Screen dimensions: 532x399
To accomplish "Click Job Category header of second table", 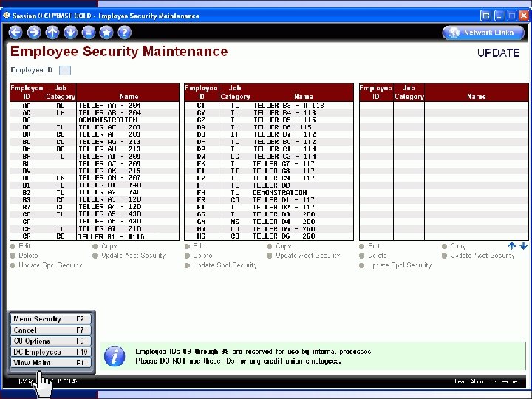I will [235, 92].
